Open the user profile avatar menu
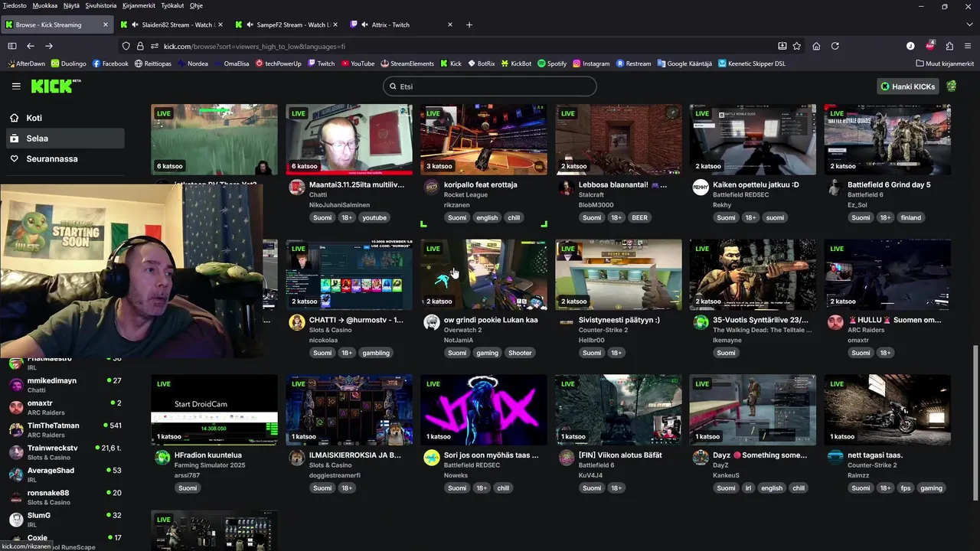 (952, 86)
